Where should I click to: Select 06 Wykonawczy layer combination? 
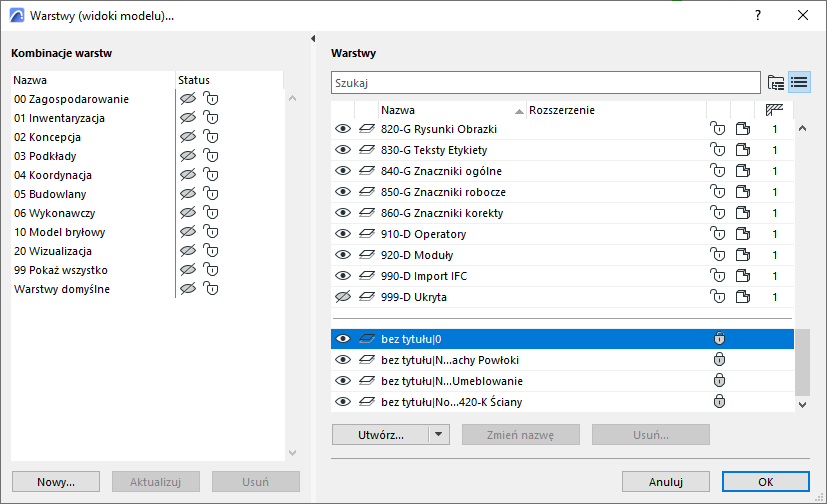[55, 213]
